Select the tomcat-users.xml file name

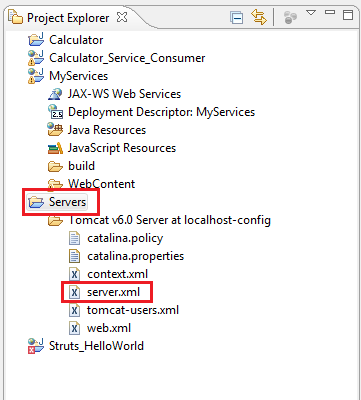(133, 310)
